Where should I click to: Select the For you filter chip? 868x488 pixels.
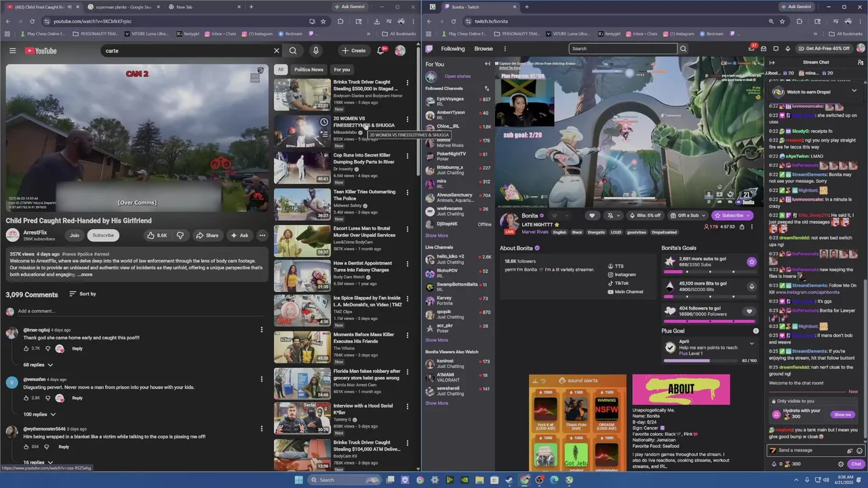[x=342, y=69]
